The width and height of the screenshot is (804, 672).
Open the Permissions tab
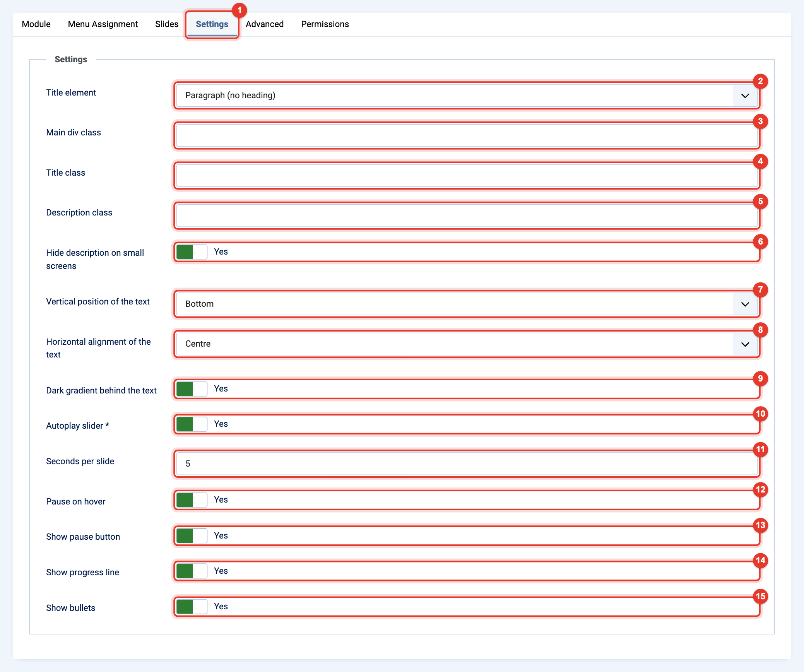(x=325, y=24)
